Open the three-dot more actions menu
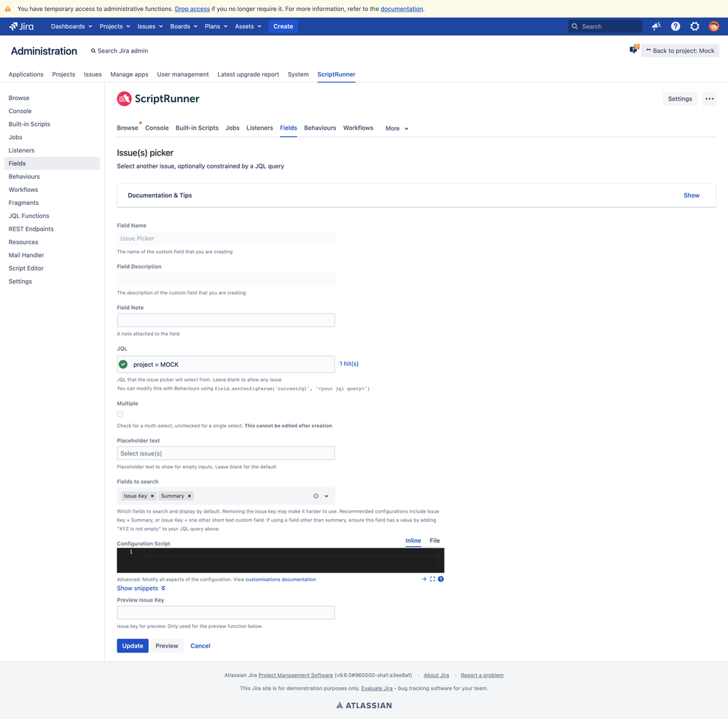 710,98
